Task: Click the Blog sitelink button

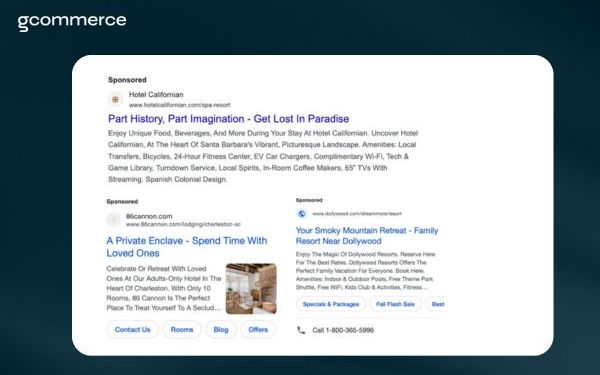Action: tap(221, 329)
